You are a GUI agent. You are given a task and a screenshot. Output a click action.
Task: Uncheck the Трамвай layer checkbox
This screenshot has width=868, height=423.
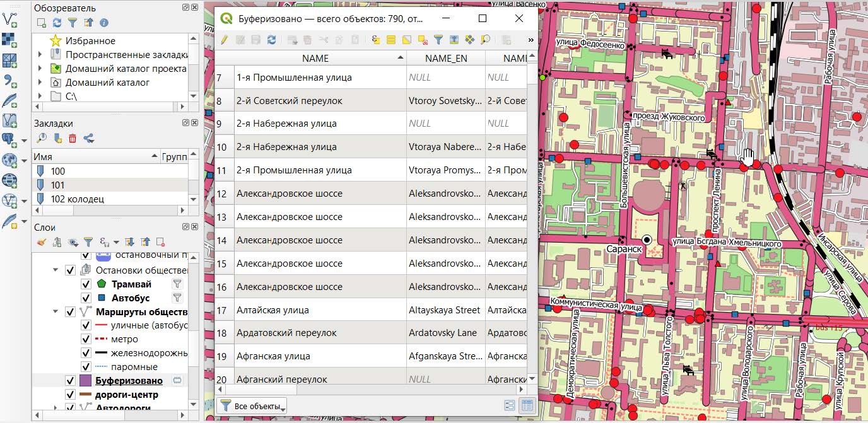tap(86, 284)
